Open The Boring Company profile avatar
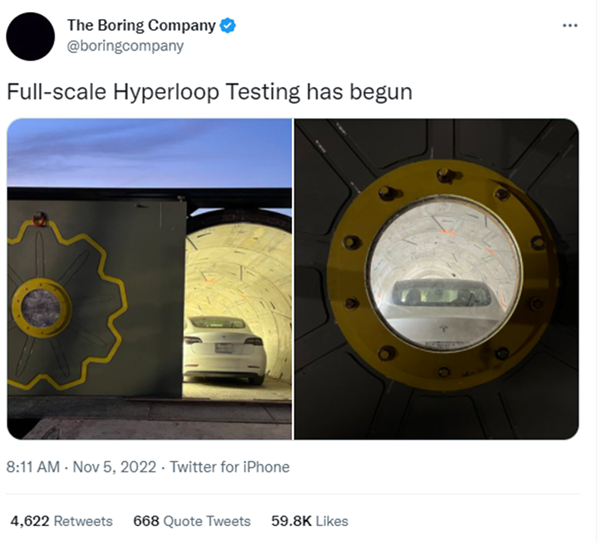The image size is (600, 542). pyautogui.click(x=31, y=36)
